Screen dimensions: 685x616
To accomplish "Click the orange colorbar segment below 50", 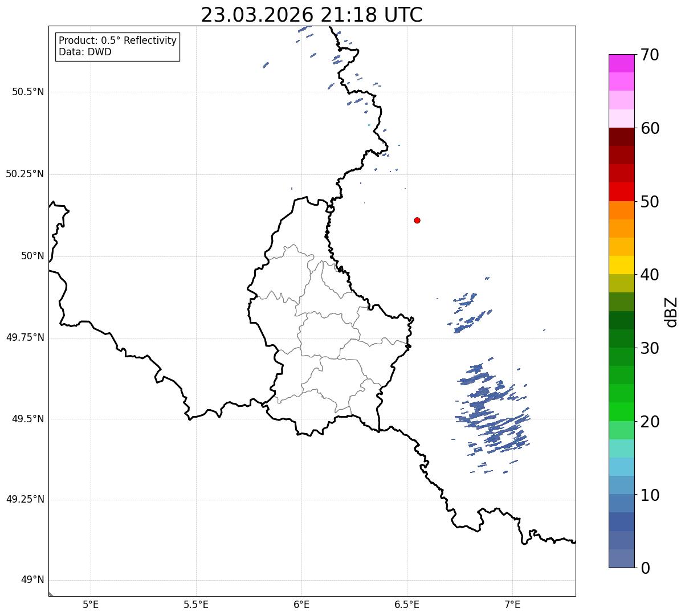I will point(621,210).
